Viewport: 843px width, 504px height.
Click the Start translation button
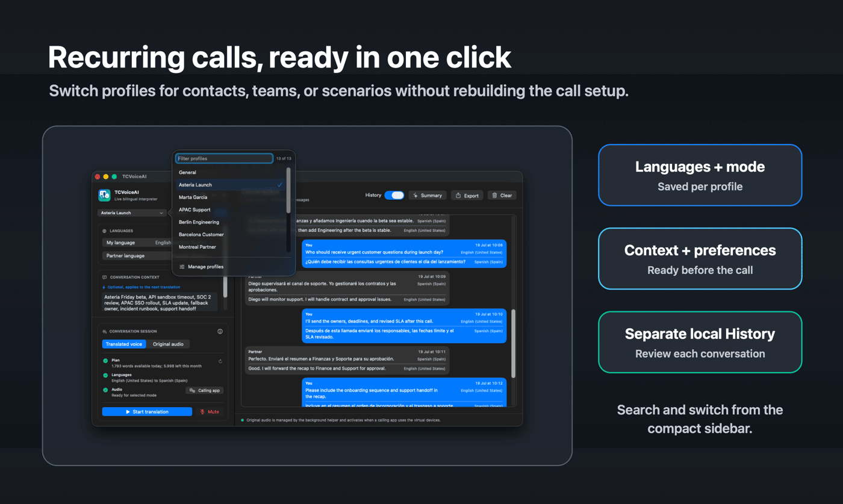coord(148,412)
